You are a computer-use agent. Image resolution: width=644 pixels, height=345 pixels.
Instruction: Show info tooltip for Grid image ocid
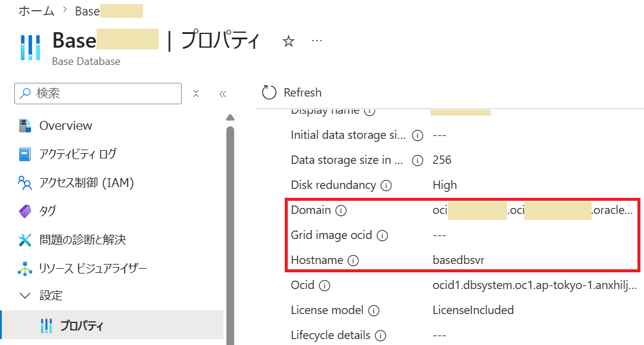pos(382,236)
